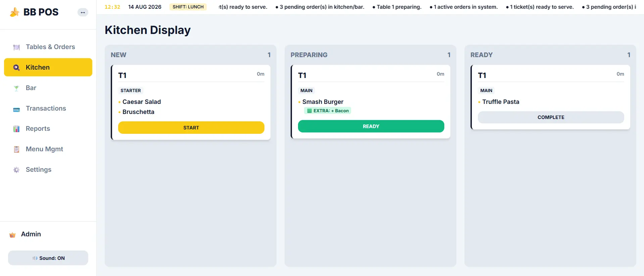The width and height of the screenshot is (644, 276).
Task: Click the Menu Mgmt clipboard icon
Action: [x=16, y=149]
